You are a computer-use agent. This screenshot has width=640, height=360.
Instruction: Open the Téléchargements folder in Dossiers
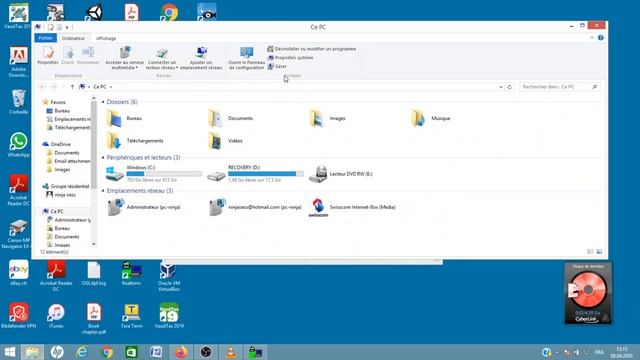(x=135, y=141)
